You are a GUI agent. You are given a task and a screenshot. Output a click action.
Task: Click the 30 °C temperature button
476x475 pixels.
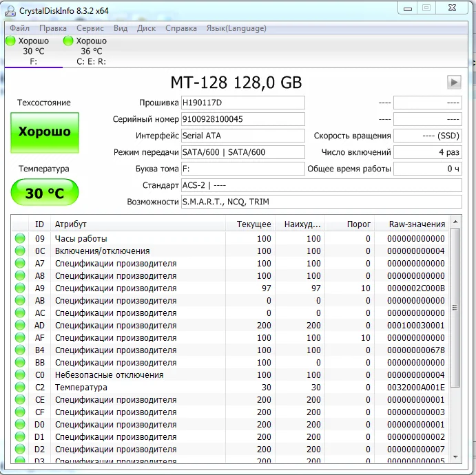[45, 193]
